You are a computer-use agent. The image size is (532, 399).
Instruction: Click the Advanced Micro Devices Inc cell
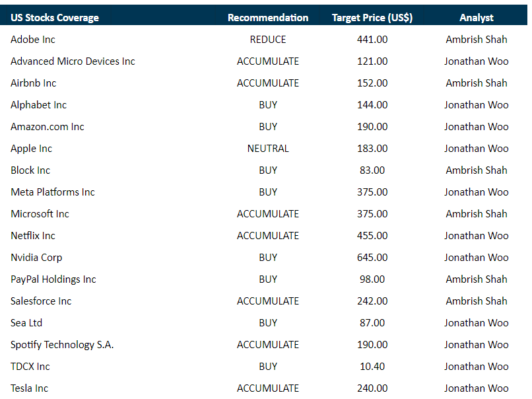(73, 61)
